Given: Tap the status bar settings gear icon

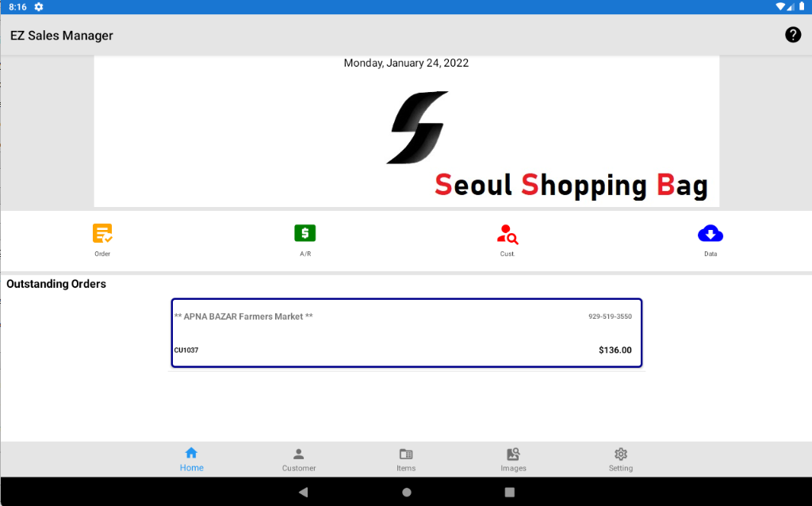Looking at the screenshot, I should (x=39, y=6).
